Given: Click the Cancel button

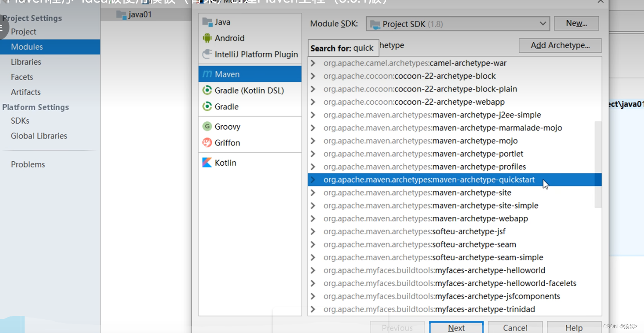Looking at the screenshot, I should pos(515,327).
